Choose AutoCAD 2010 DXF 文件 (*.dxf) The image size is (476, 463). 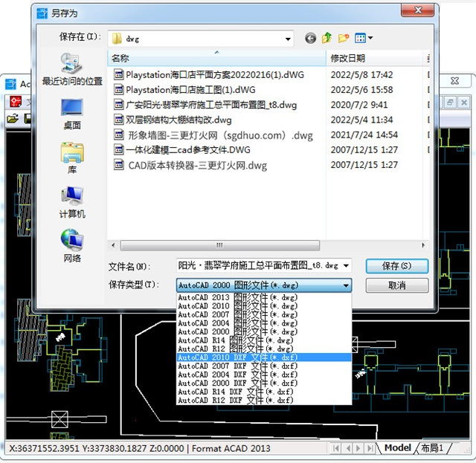[264, 357]
